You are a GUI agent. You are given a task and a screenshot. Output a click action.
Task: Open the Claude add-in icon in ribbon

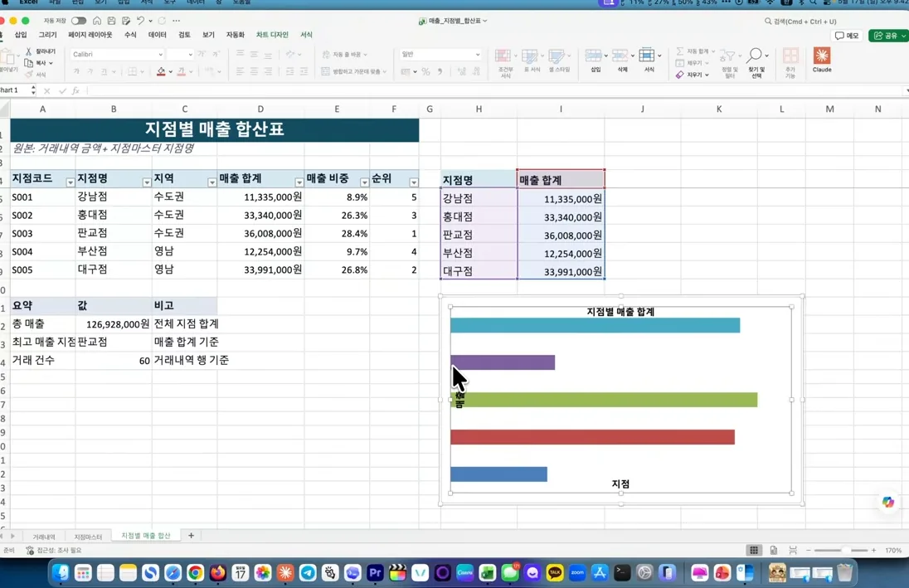[x=821, y=56]
